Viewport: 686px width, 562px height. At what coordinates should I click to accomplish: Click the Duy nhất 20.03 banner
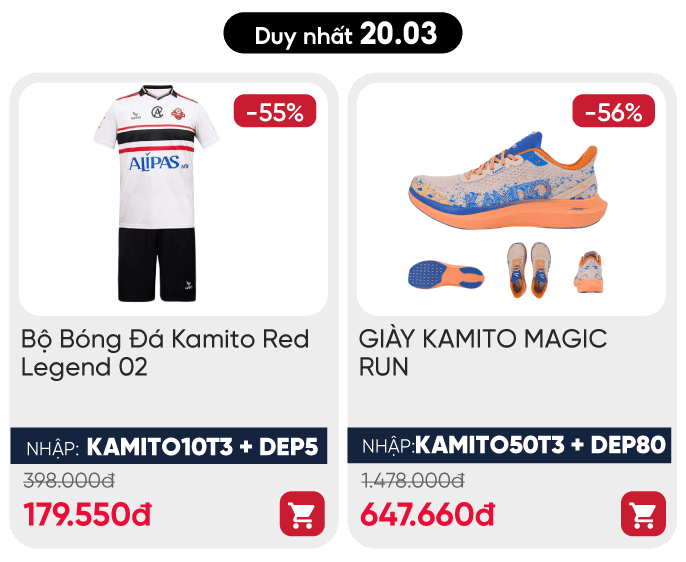pyautogui.click(x=343, y=33)
